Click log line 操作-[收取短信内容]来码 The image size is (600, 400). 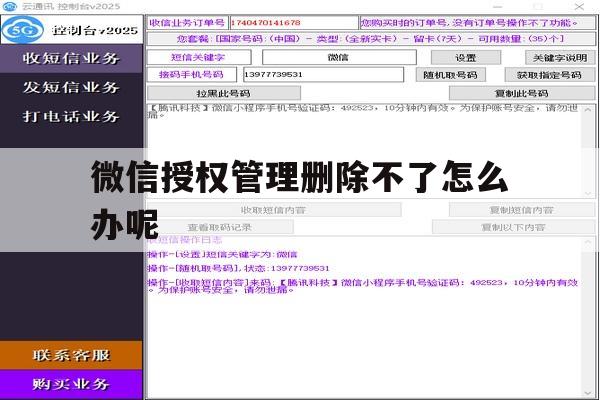pyautogui.click(x=363, y=286)
